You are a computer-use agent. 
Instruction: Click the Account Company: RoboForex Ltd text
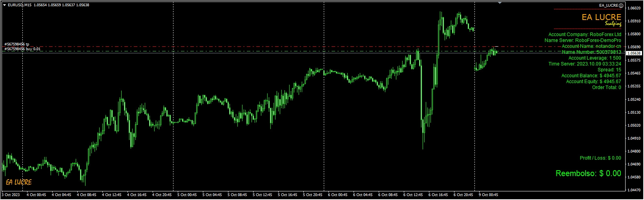[x=584, y=35]
